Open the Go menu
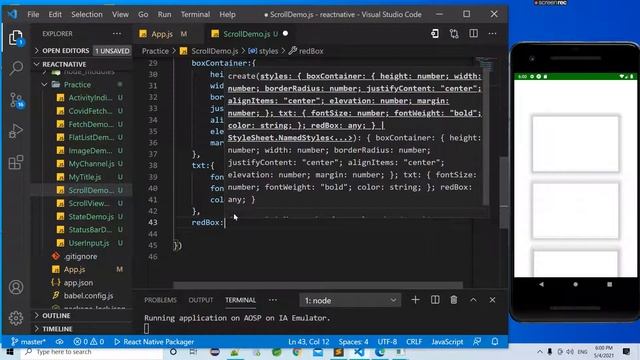 tap(143, 14)
